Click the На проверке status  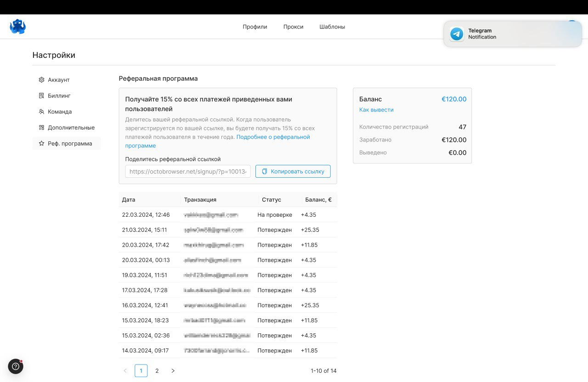[x=275, y=215]
